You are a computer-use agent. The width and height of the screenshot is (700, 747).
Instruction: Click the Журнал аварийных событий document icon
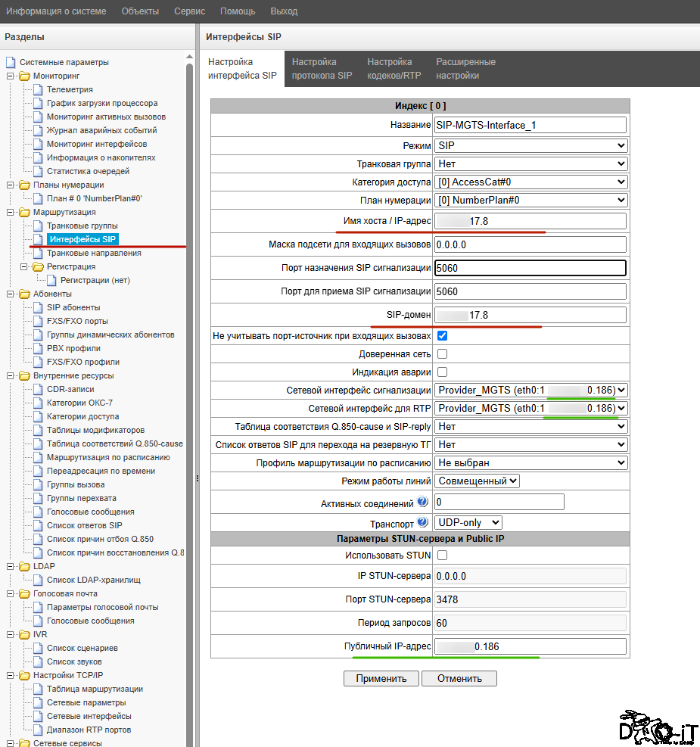38,130
